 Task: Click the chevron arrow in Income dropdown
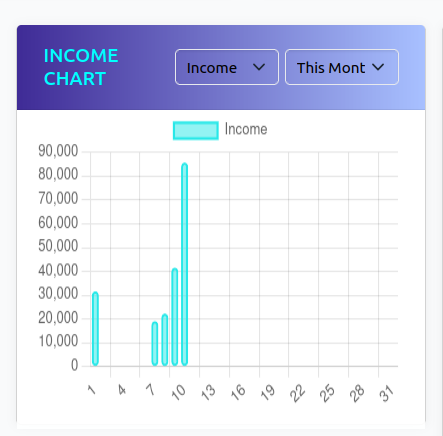pyautogui.click(x=259, y=67)
